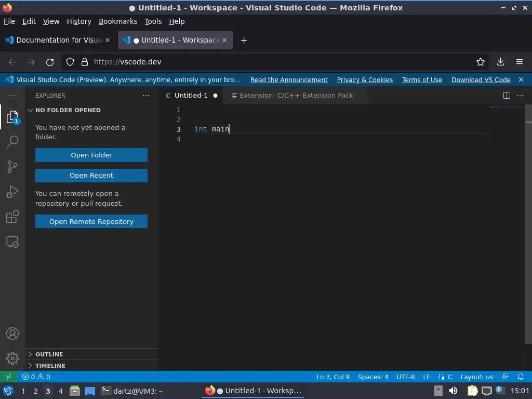Image resolution: width=532 pixels, height=399 pixels.
Task: Open the Firefox Bookmarks menu
Action: 118,21
